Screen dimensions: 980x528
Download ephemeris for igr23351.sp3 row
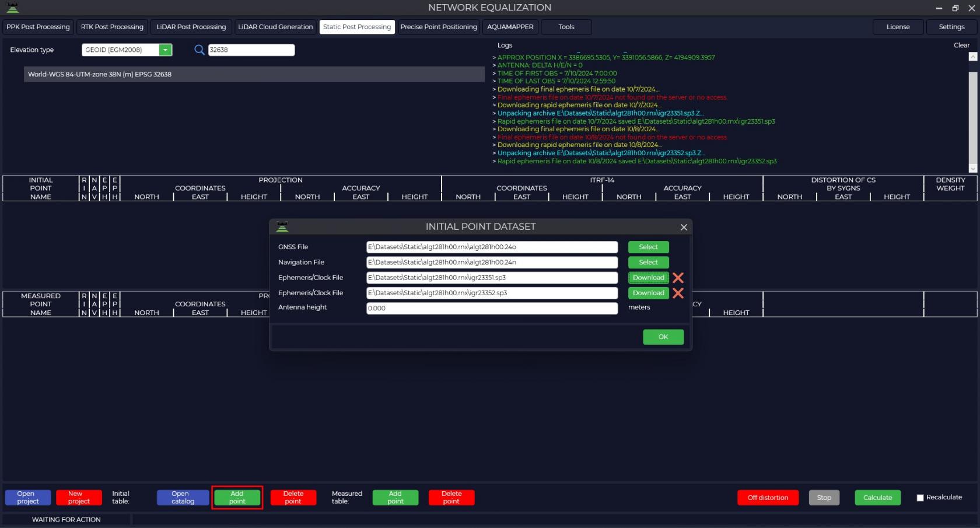coord(648,278)
